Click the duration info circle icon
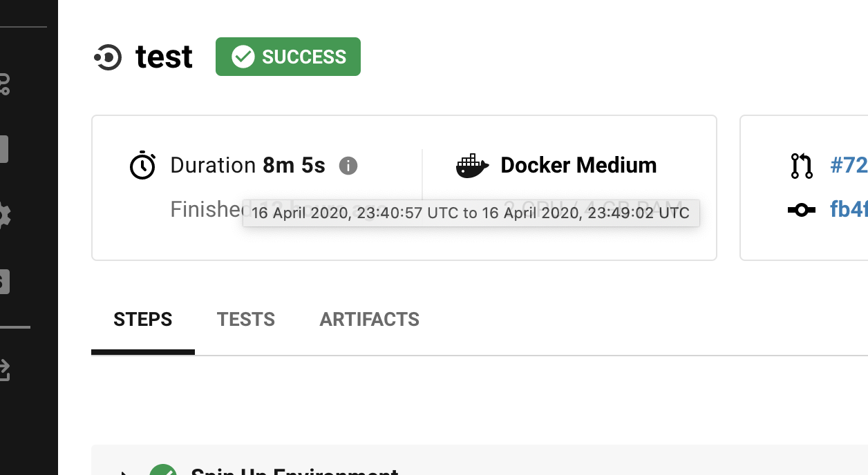The image size is (868, 475). click(x=348, y=166)
